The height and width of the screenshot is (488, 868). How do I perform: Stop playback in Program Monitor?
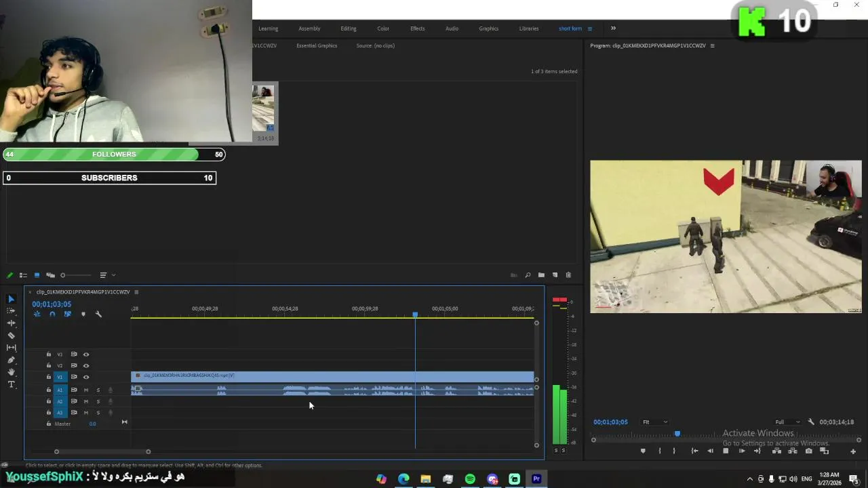[726, 451]
